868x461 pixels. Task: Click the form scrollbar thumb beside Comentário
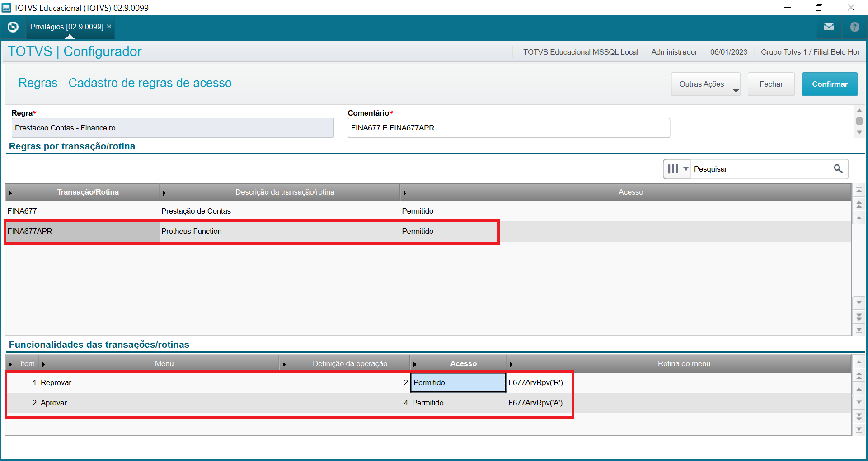click(x=859, y=121)
